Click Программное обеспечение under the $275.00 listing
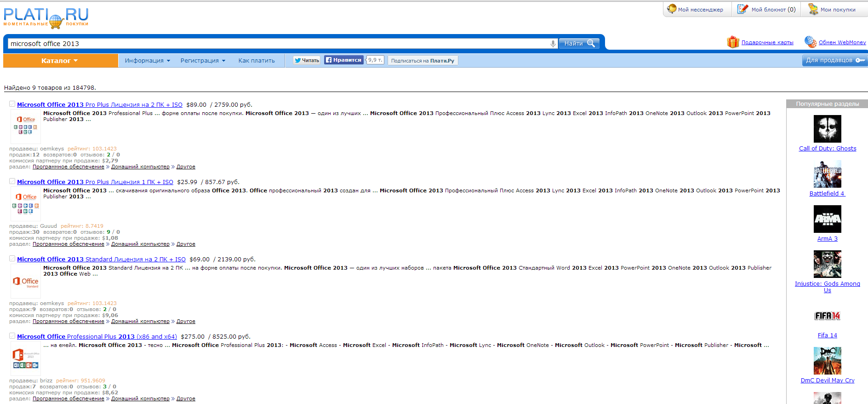The image size is (868, 404). 69,398
